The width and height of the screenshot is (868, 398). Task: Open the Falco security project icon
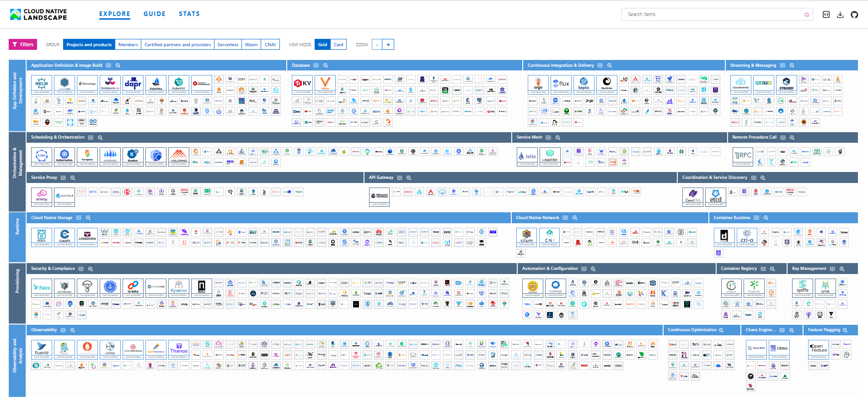click(42, 287)
